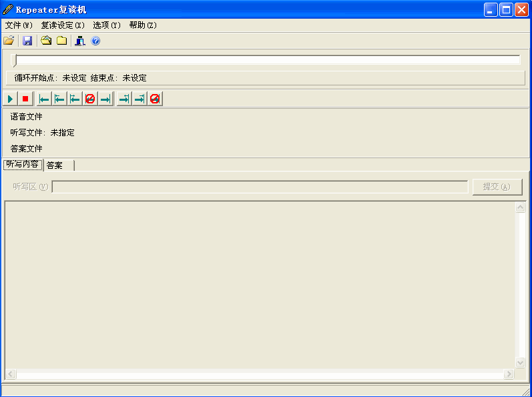Click the vertical scrollbar down arrow
Screen dimensions: 532x397
[x=520, y=362]
